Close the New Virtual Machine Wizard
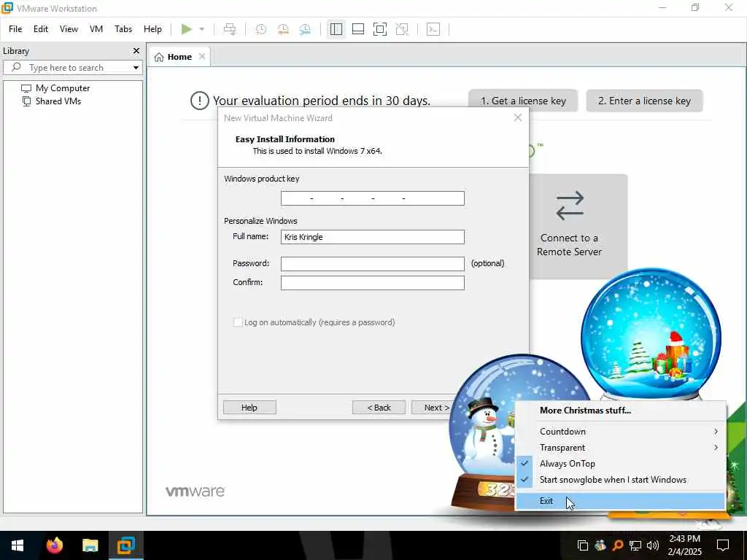The height and width of the screenshot is (560, 747). [518, 117]
